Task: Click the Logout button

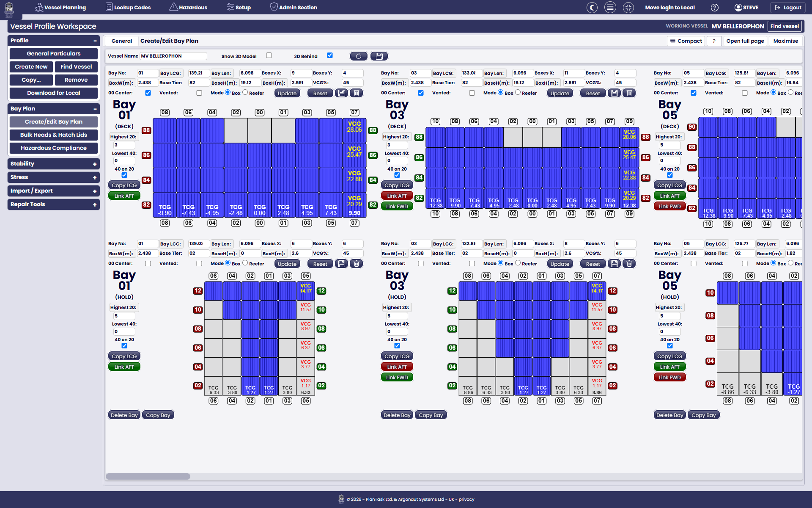Action: 788,8
